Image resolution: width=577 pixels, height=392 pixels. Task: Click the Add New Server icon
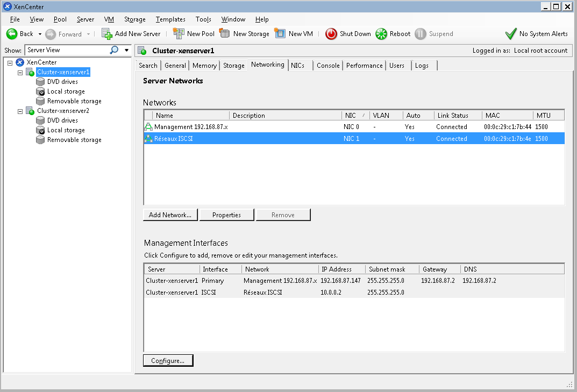[x=107, y=34]
